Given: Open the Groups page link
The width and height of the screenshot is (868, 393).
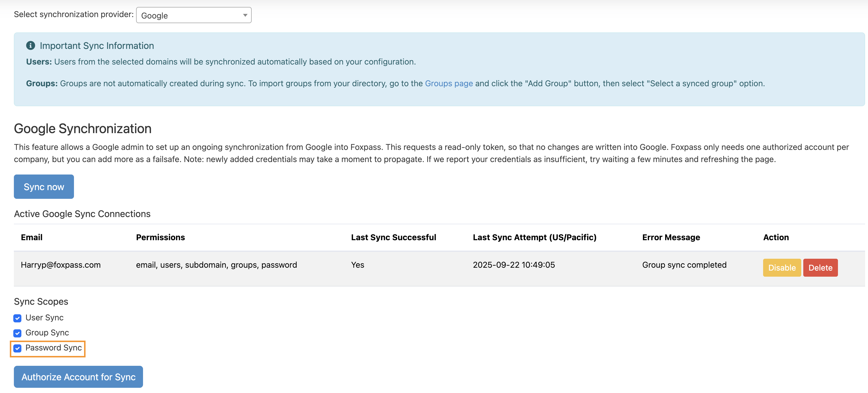Looking at the screenshot, I should [x=448, y=83].
